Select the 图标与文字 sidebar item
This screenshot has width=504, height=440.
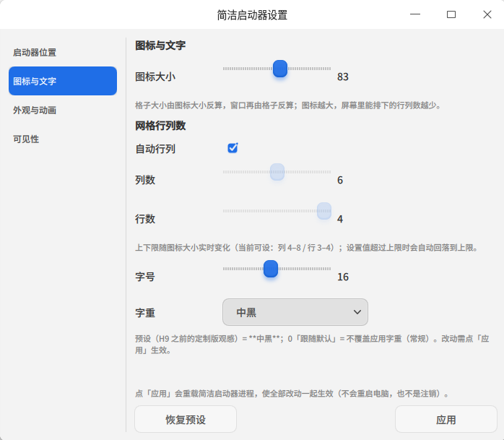[x=63, y=81]
